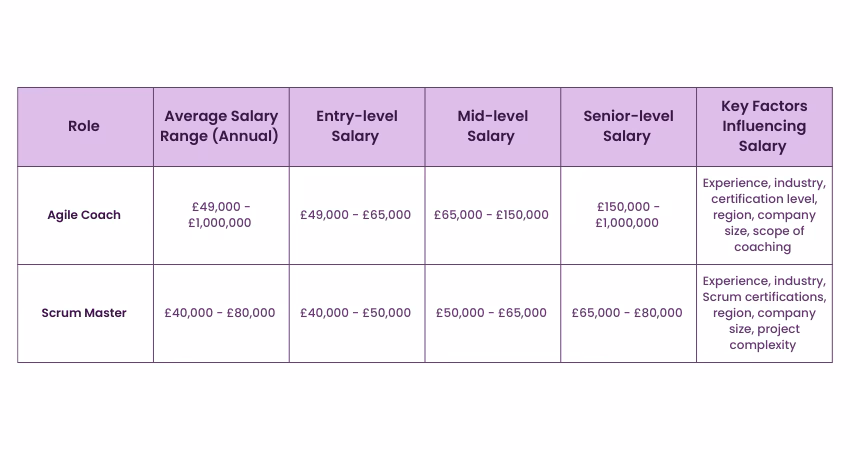Viewport: 850px width, 450px height.
Task: Select the Average Salary Range (Annual) header
Action: (x=221, y=126)
